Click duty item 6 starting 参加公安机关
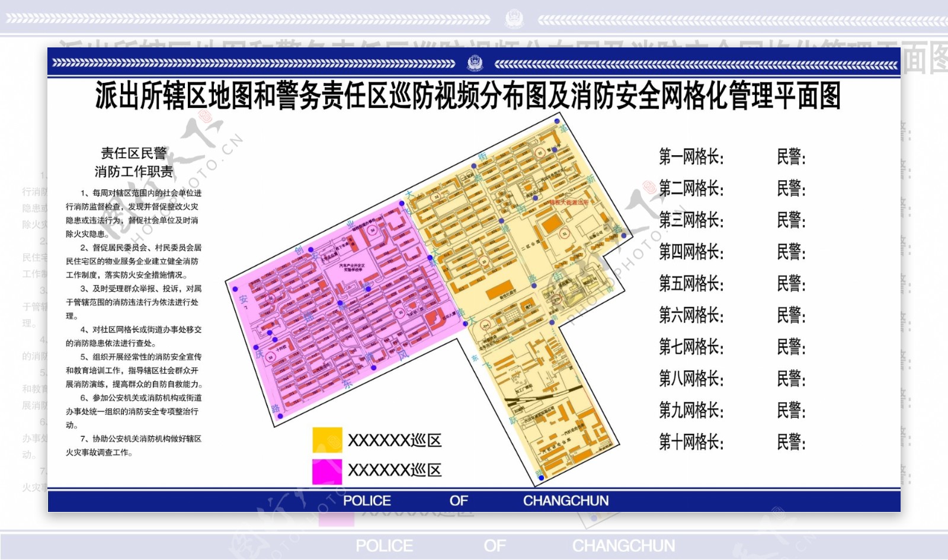 (x=133, y=411)
